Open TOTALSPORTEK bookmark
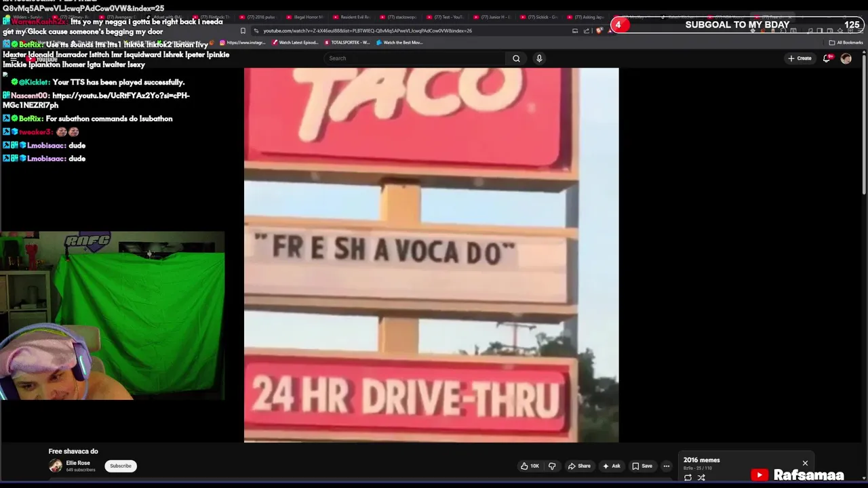Viewport: 868px width, 488px height. pyautogui.click(x=347, y=42)
